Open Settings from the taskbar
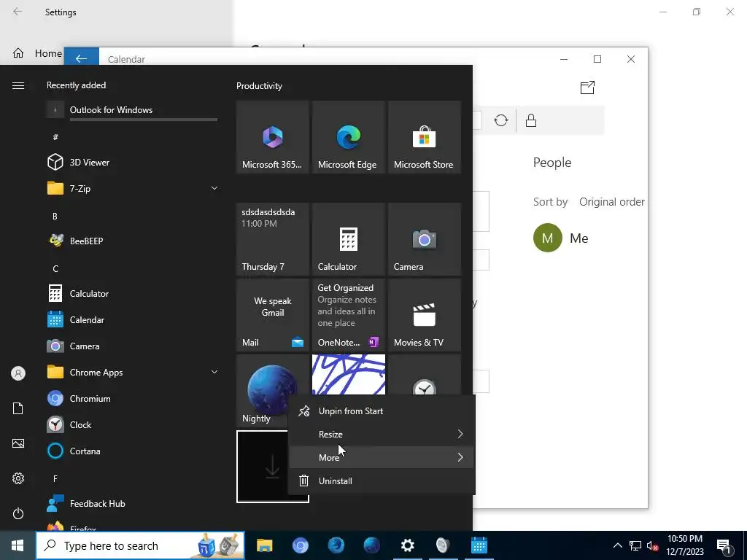 (407, 545)
